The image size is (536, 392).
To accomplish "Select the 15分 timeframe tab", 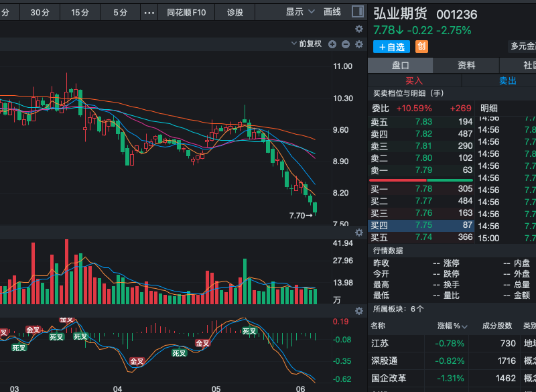I will [80, 13].
